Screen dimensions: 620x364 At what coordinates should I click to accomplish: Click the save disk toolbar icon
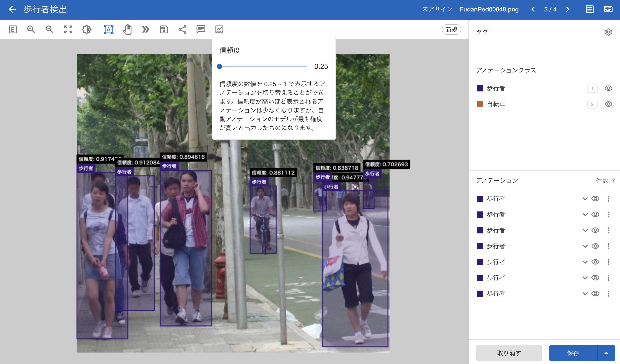[x=164, y=29]
